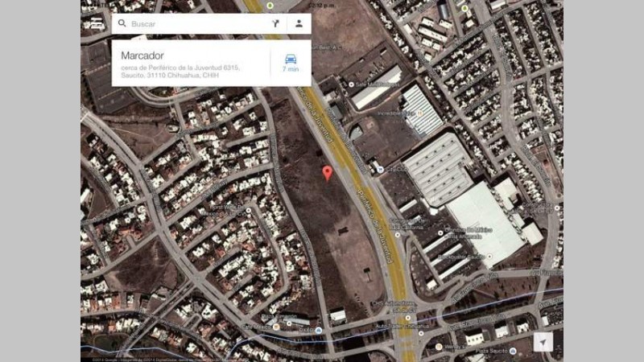Viewport: 644px width, 362px height.
Task: Open directions using the route arrow icon
Action: 275,23
